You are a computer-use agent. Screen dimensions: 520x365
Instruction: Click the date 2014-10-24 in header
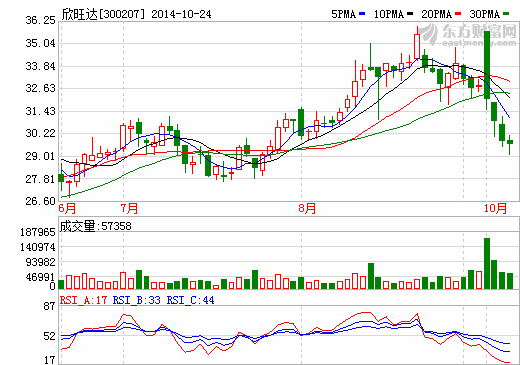click(x=181, y=14)
